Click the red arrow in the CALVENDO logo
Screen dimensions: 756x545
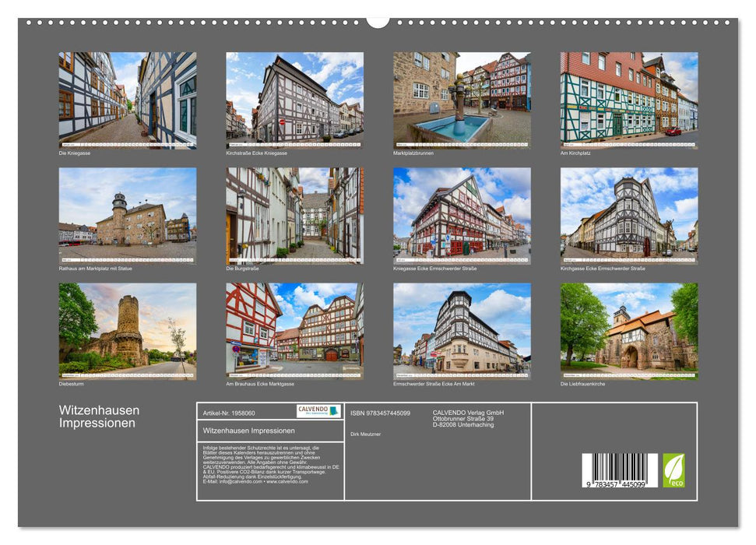[335, 410]
